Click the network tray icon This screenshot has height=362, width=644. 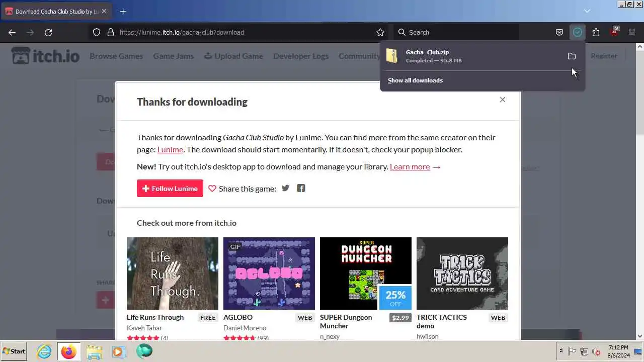tap(584, 351)
